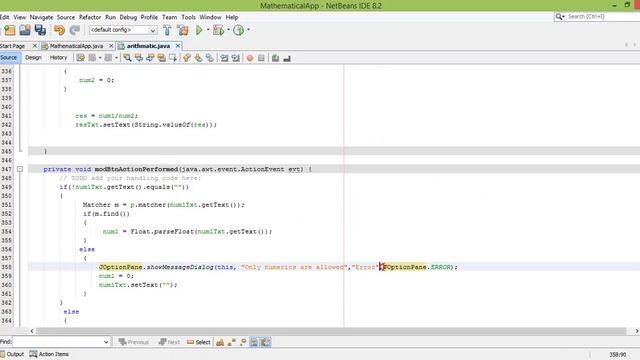Viewport: 640px width, 360px height.
Task: Toggle Regular Expression in the find bar
Action: pos(243,342)
